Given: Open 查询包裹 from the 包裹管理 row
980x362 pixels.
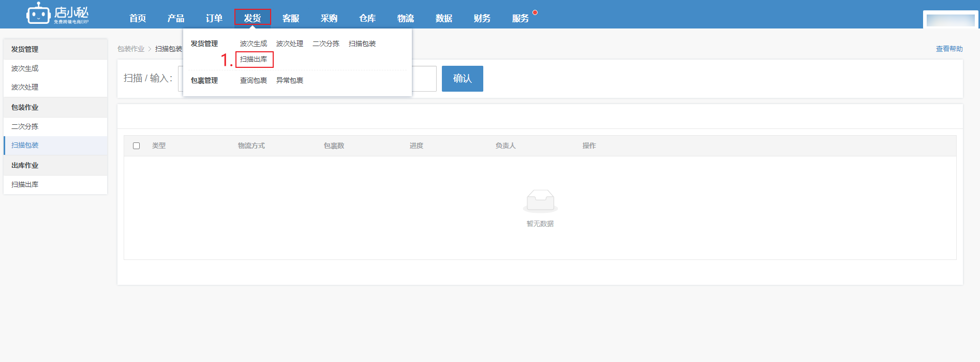Looking at the screenshot, I should point(254,81).
